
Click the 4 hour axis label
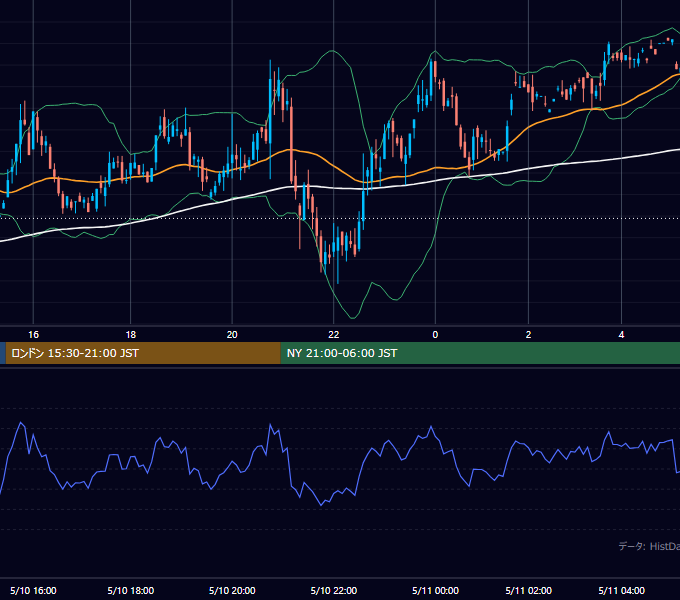(621, 335)
